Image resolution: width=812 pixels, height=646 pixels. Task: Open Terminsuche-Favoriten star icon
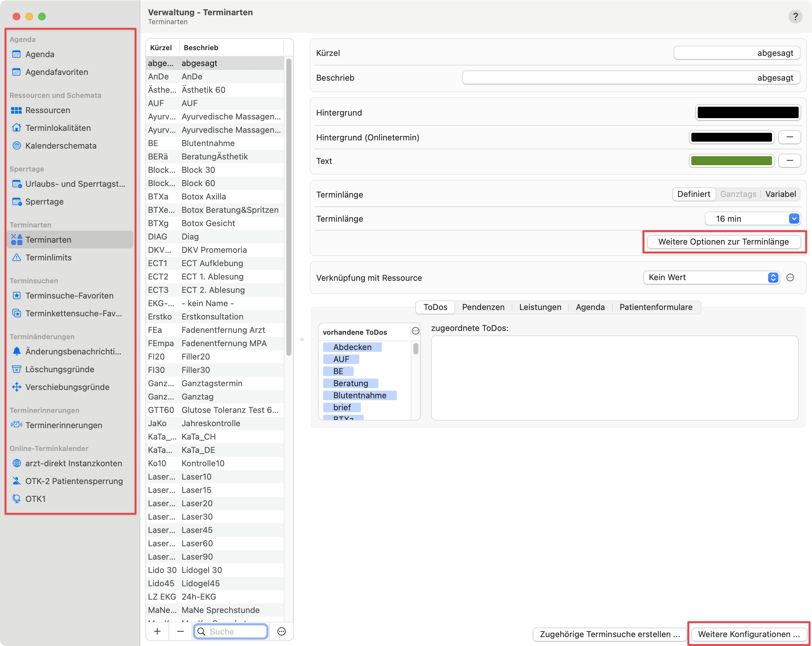[x=16, y=295]
